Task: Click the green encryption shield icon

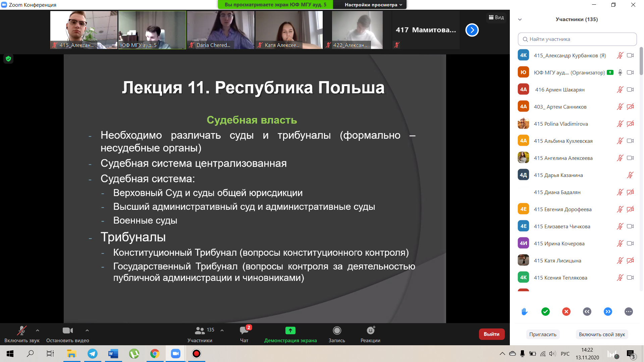Action: point(8,59)
